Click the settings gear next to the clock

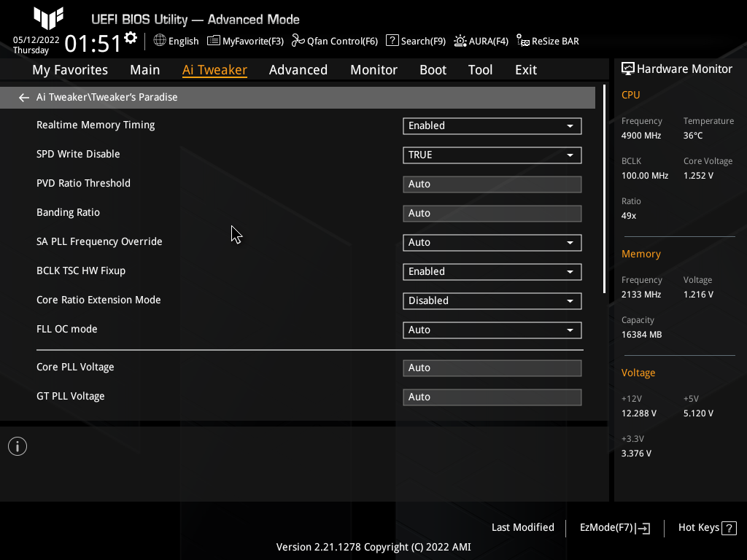(x=131, y=38)
